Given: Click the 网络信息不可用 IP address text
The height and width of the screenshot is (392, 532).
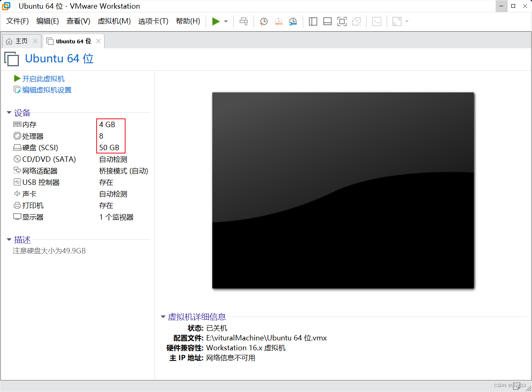Looking at the screenshot, I should 231,358.
